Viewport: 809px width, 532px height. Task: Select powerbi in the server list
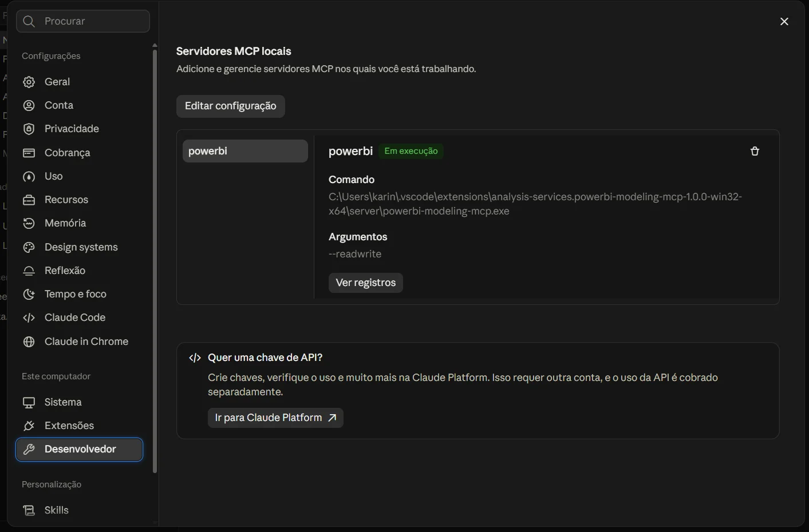[245, 151]
